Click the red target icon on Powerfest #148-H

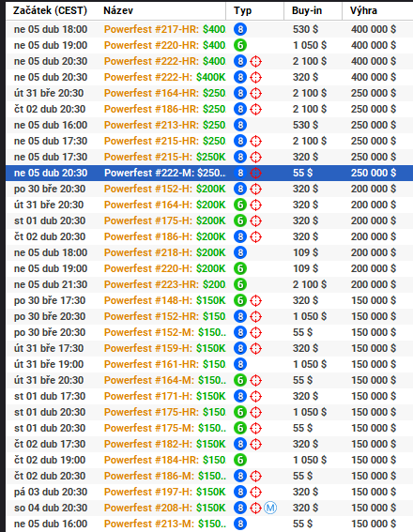255,300
